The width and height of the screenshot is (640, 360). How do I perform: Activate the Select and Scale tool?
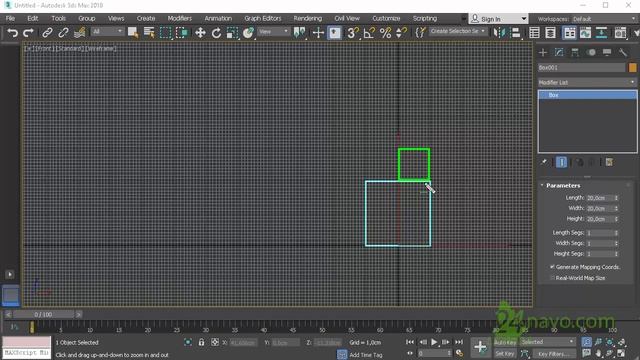click(x=232, y=33)
